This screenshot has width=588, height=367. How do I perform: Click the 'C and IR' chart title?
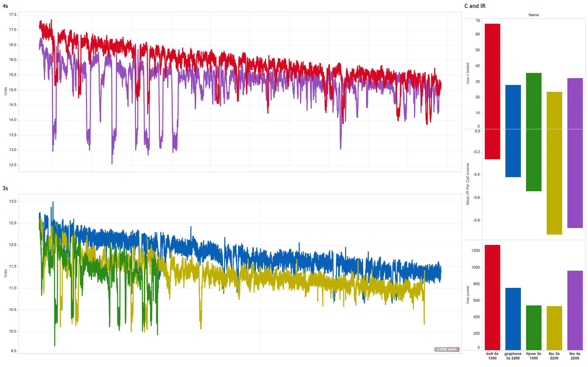pos(474,6)
